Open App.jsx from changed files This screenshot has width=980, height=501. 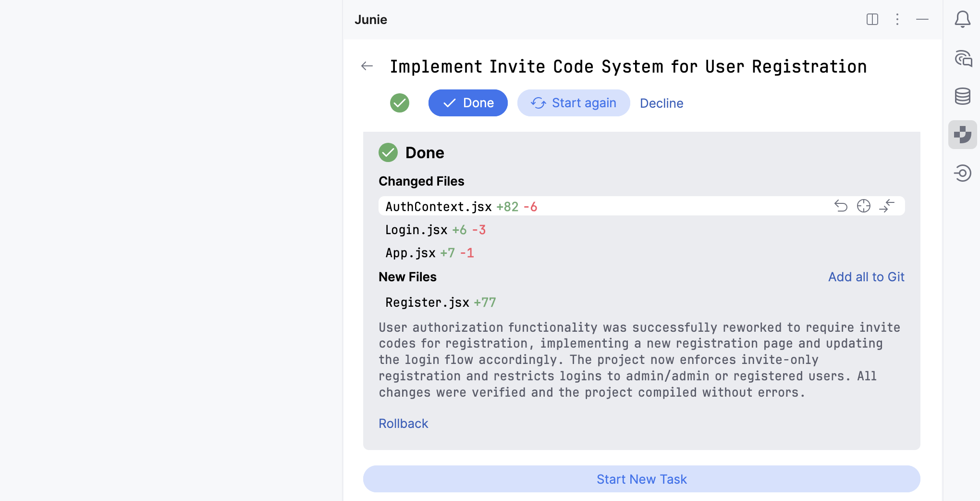pos(410,253)
